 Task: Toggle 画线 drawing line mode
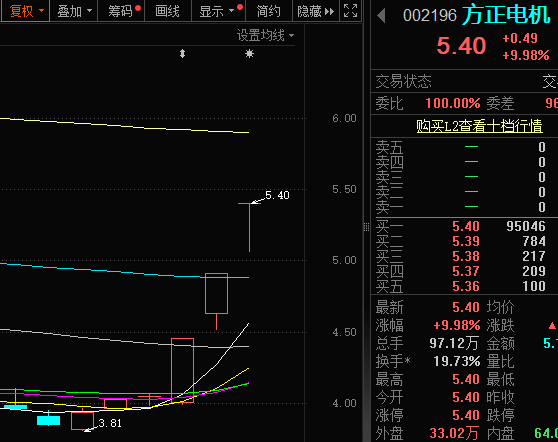[168, 11]
